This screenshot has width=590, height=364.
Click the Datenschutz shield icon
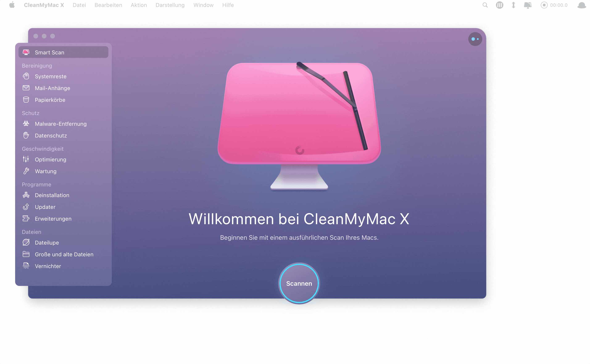pyautogui.click(x=26, y=135)
